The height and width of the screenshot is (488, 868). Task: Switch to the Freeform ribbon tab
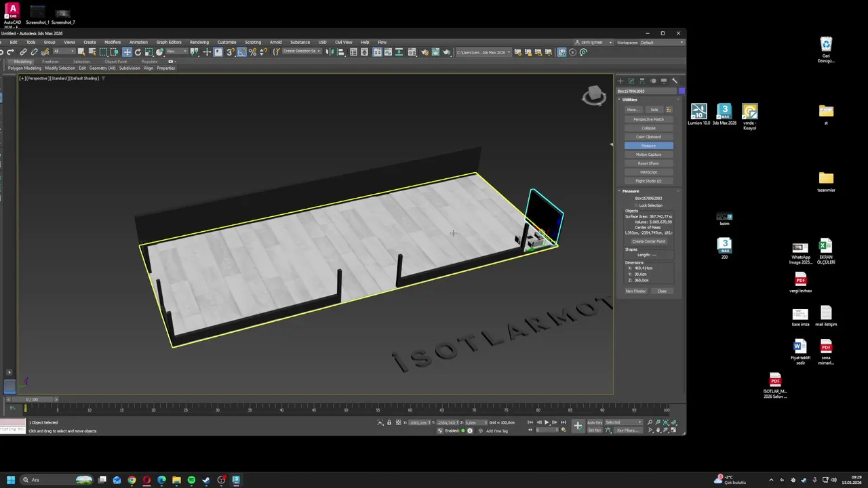point(50,62)
